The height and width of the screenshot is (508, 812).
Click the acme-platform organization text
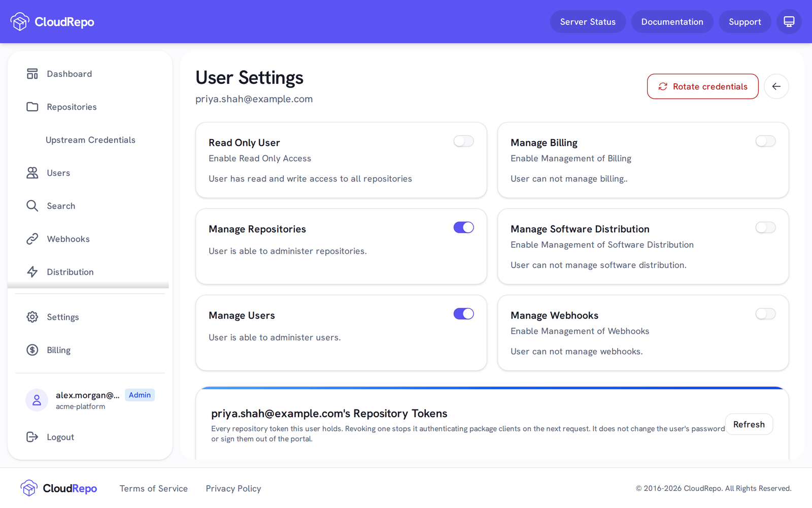click(x=80, y=406)
